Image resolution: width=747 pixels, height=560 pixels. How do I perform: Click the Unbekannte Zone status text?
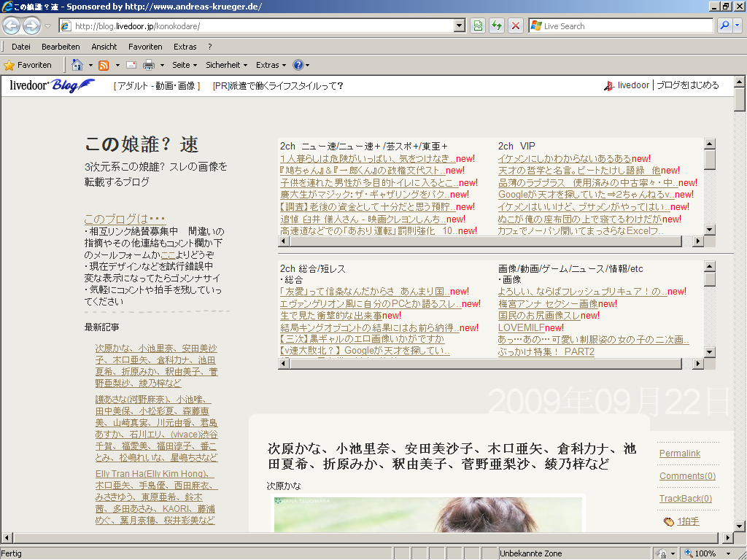pyautogui.click(x=531, y=553)
